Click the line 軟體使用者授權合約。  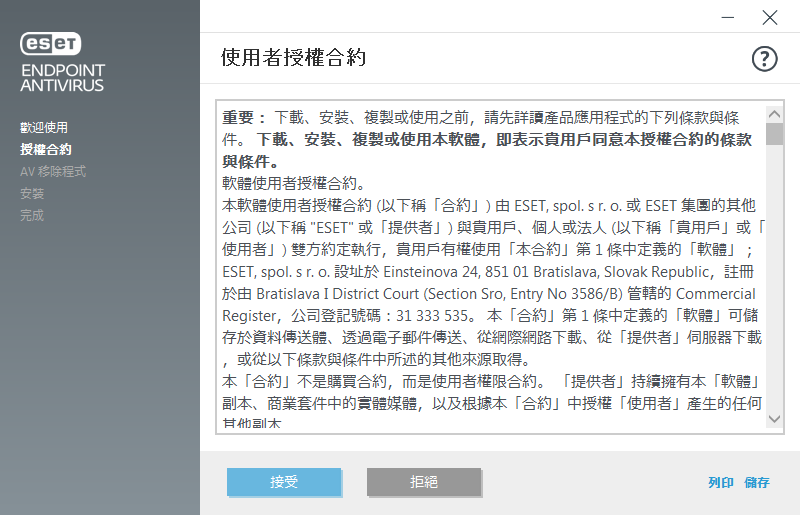point(294,184)
